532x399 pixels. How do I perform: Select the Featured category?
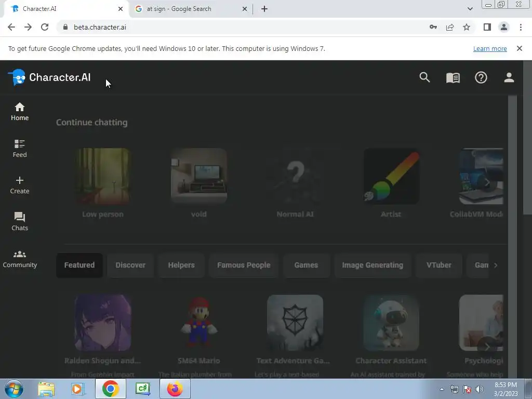(79, 265)
